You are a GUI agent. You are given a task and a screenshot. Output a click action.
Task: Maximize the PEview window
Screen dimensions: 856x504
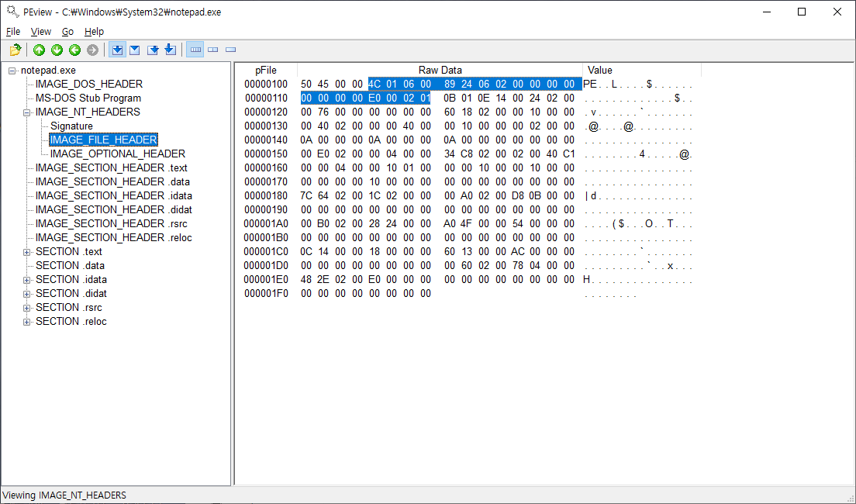802,12
